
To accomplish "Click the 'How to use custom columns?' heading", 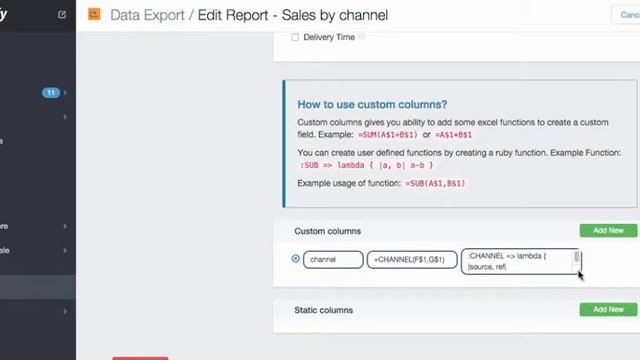I will click(372, 104).
